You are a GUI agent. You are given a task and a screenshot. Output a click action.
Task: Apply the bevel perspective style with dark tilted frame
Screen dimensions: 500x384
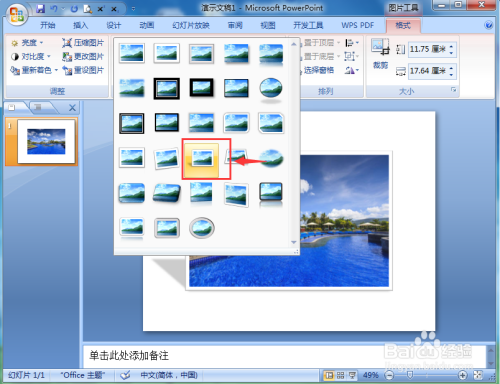click(x=167, y=193)
